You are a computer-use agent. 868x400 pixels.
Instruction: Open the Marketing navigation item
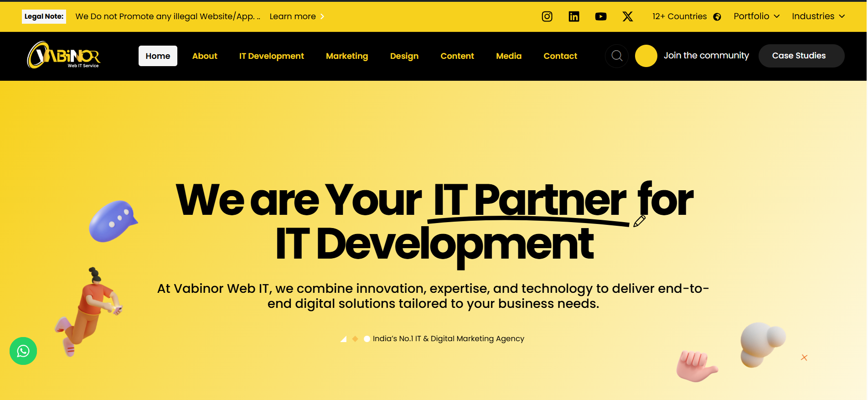tap(347, 56)
